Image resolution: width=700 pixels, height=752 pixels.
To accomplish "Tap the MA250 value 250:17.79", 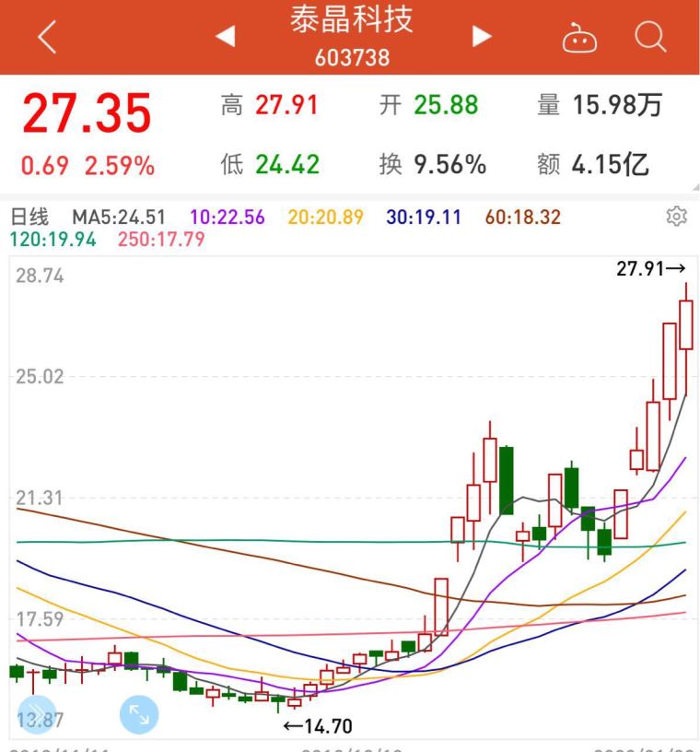I will point(161,240).
